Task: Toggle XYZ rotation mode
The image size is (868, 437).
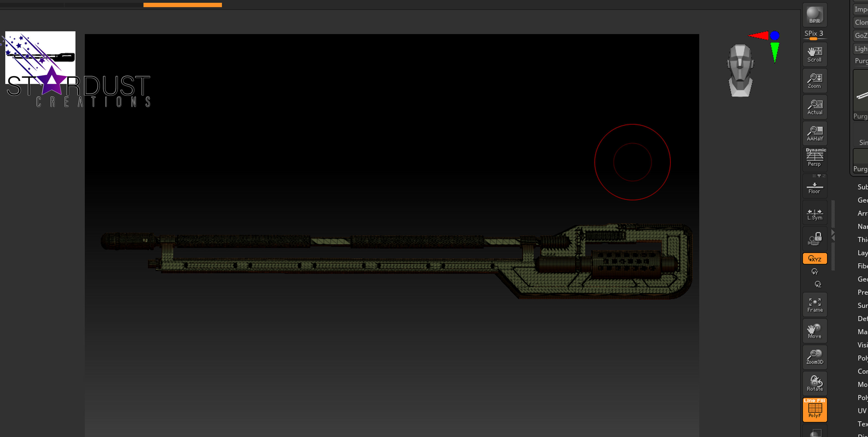Action: 814,258
